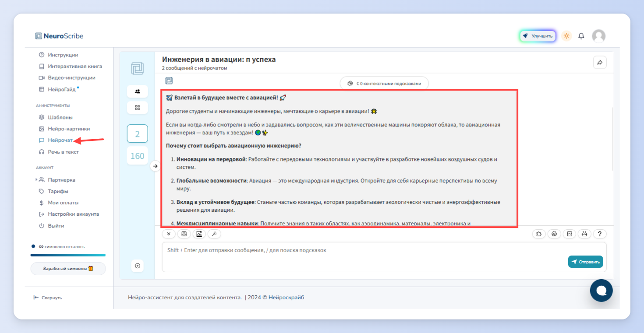The height and width of the screenshot is (333, 644).
Task: Click text Глобальные возможности
Action: (x=212, y=181)
